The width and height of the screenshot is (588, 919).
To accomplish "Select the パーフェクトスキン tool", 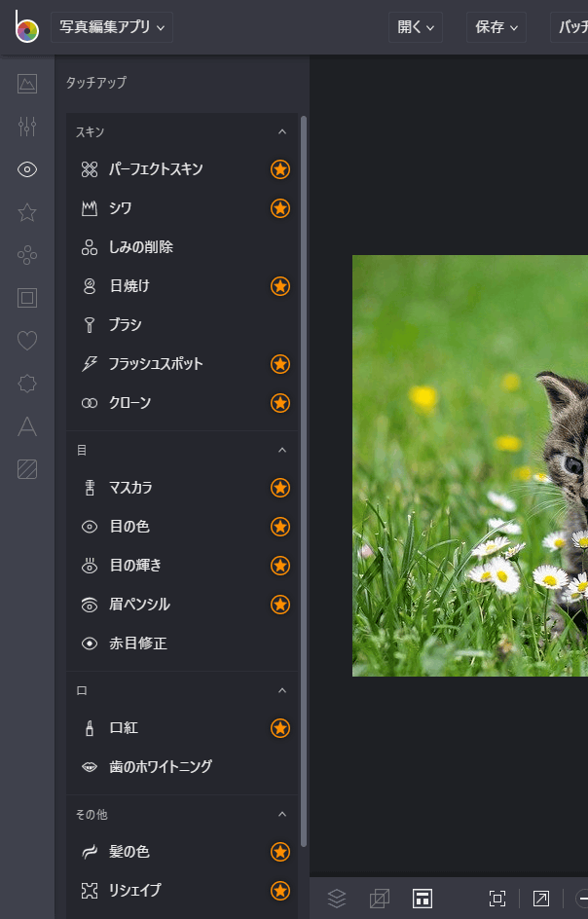I will (182, 169).
